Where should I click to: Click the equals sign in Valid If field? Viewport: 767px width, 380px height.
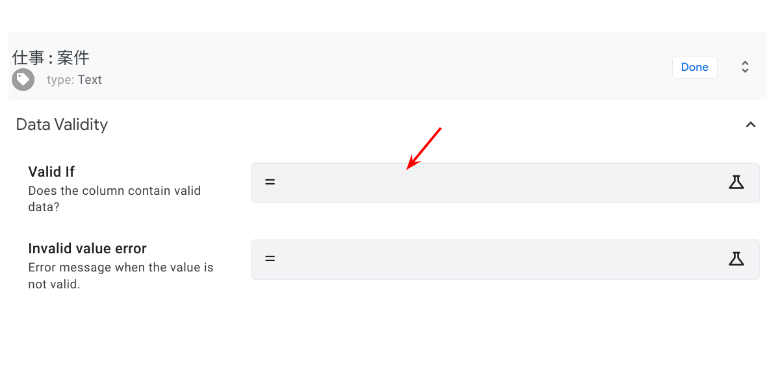click(x=270, y=182)
